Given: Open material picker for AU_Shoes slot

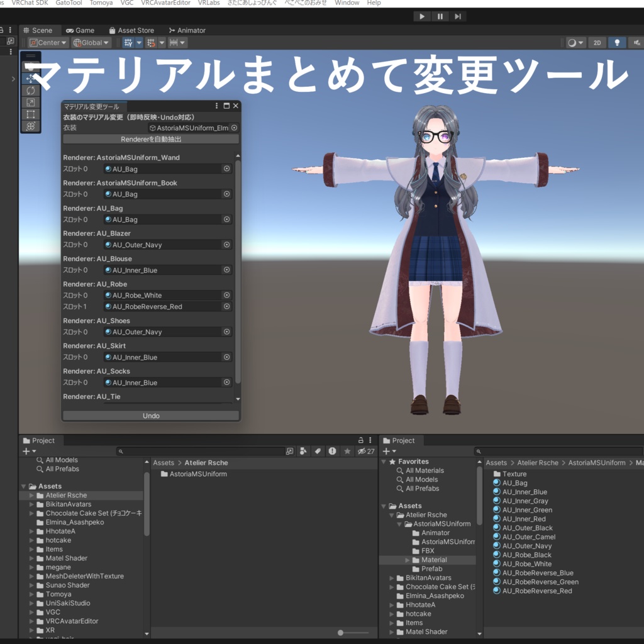Looking at the screenshot, I should [226, 332].
